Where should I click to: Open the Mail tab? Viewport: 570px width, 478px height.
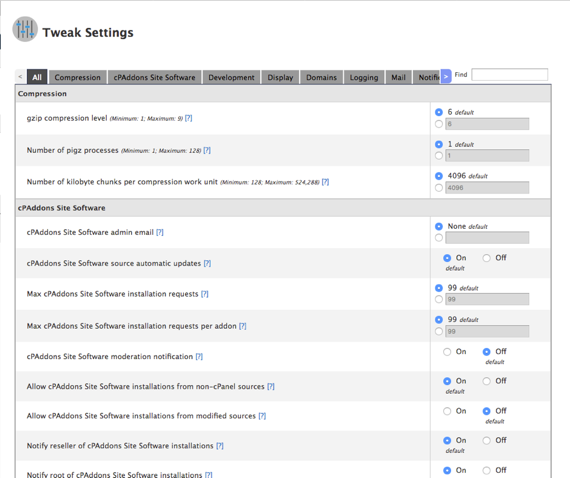398,77
